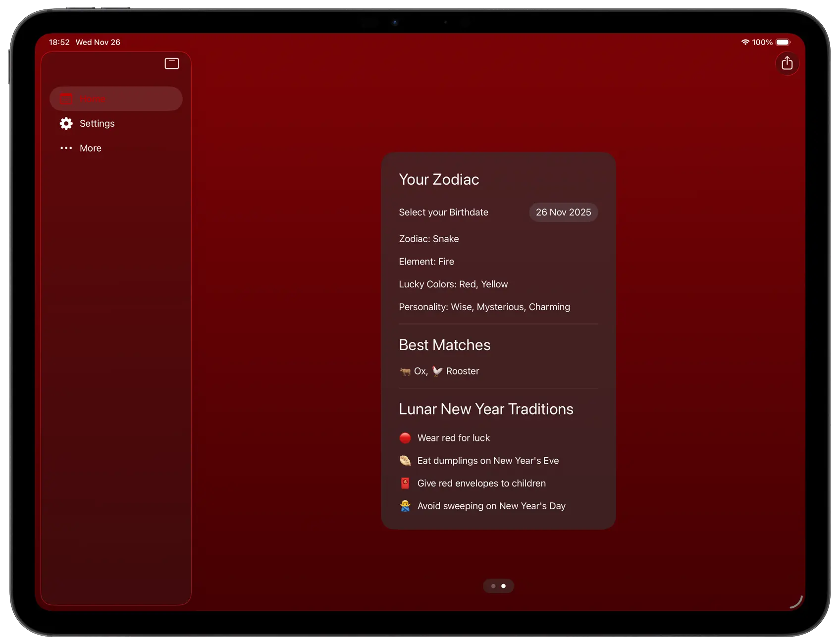Click the 'Wear red for luck' text
This screenshot has width=840, height=644.
pyautogui.click(x=454, y=438)
